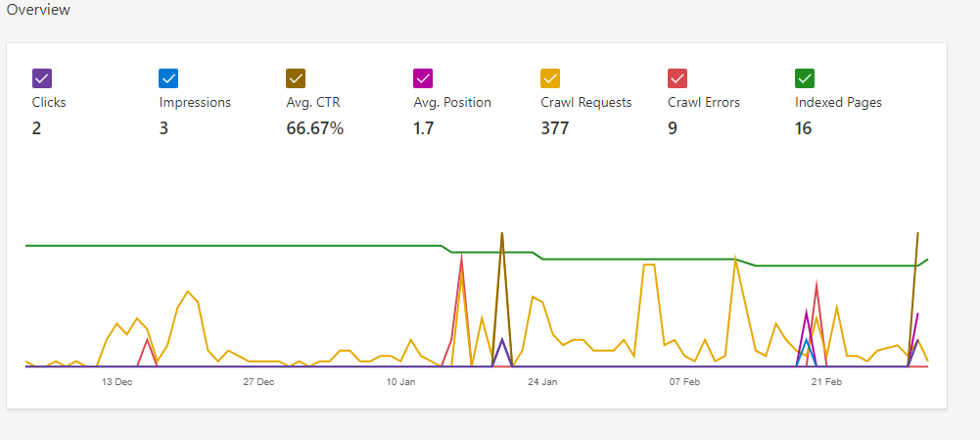This screenshot has width=980, height=440.
Task: Click the 13 Dec date label
Action: click(x=117, y=381)
